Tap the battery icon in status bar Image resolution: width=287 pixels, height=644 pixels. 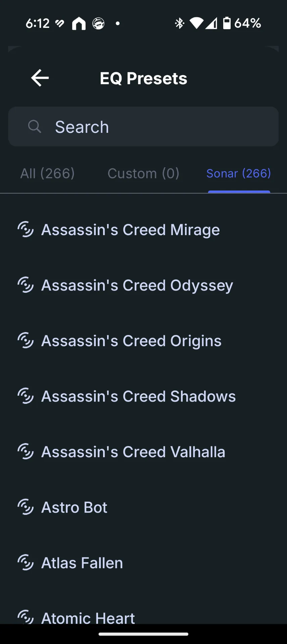pyautogui.click(x=227, y=23)
